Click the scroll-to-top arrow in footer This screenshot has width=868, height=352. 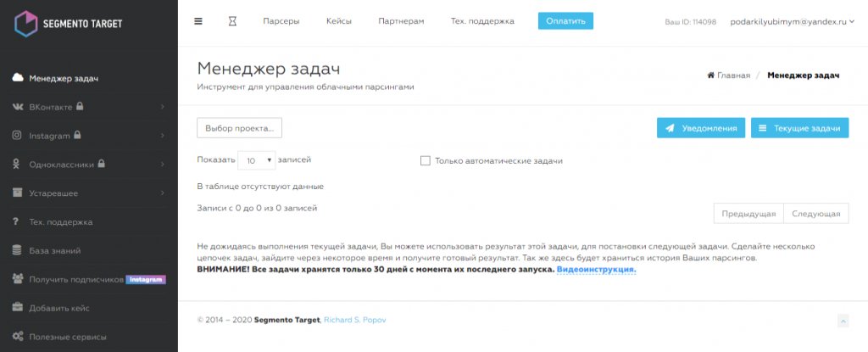[x=843, y=321]
